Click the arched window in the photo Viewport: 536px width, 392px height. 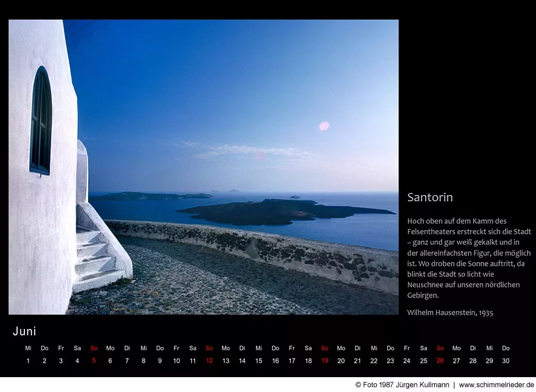[40, 121]
